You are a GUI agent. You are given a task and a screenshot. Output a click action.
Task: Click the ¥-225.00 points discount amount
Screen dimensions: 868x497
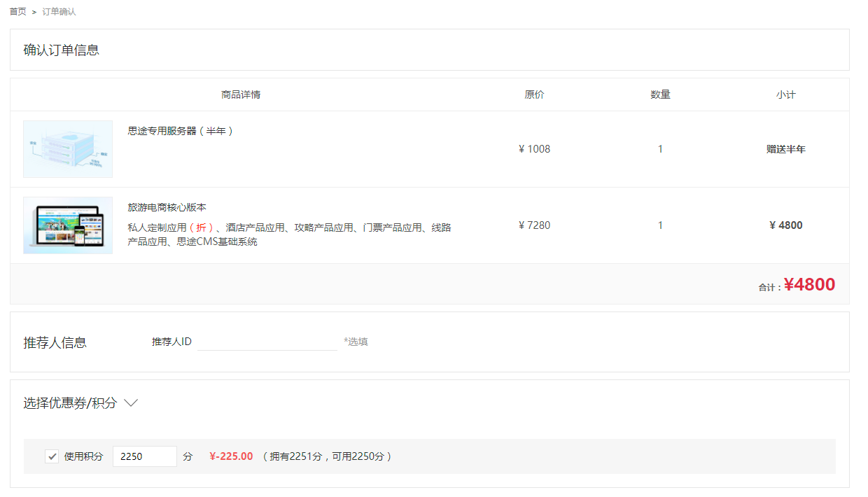pyautogui.click(x=231, y=456)
